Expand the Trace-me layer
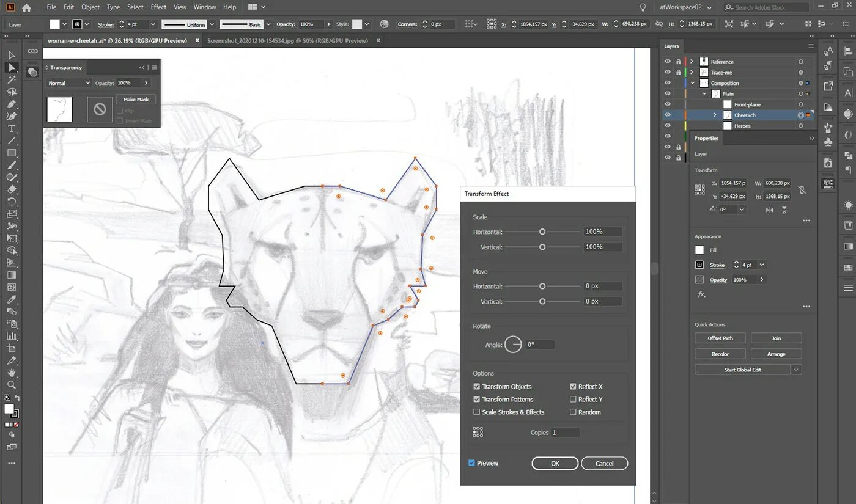The height and width of the screenshot is (504, 856). [692, 72]
